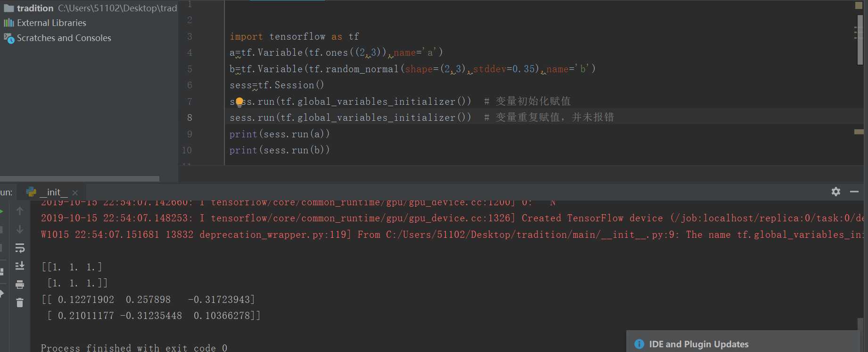
Task: Click Up the Stack Trace arrow
Action: (x=20, y=211)
